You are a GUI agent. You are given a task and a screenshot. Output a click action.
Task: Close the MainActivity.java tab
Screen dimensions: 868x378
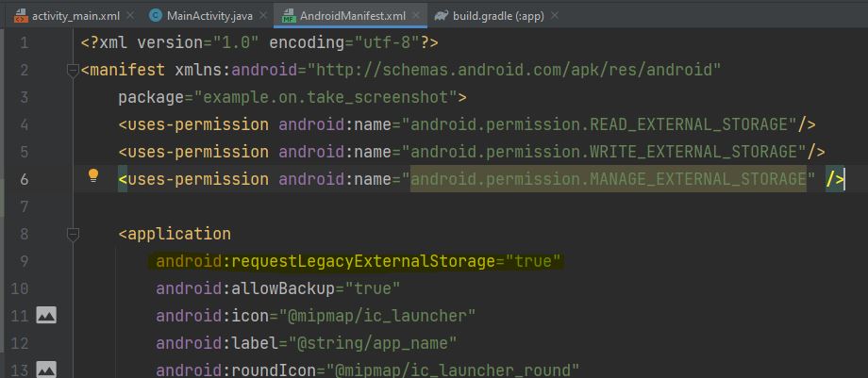[x=263, y=15]
